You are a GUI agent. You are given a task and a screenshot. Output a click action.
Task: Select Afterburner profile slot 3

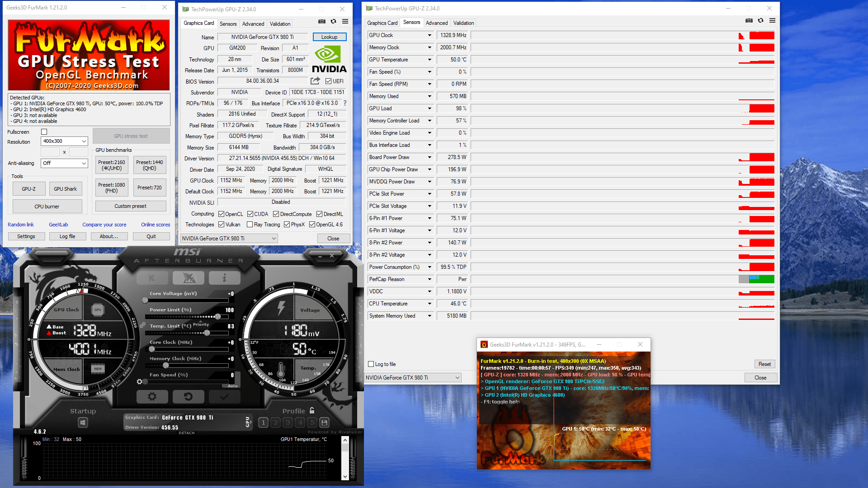click(x=288, y=422)
